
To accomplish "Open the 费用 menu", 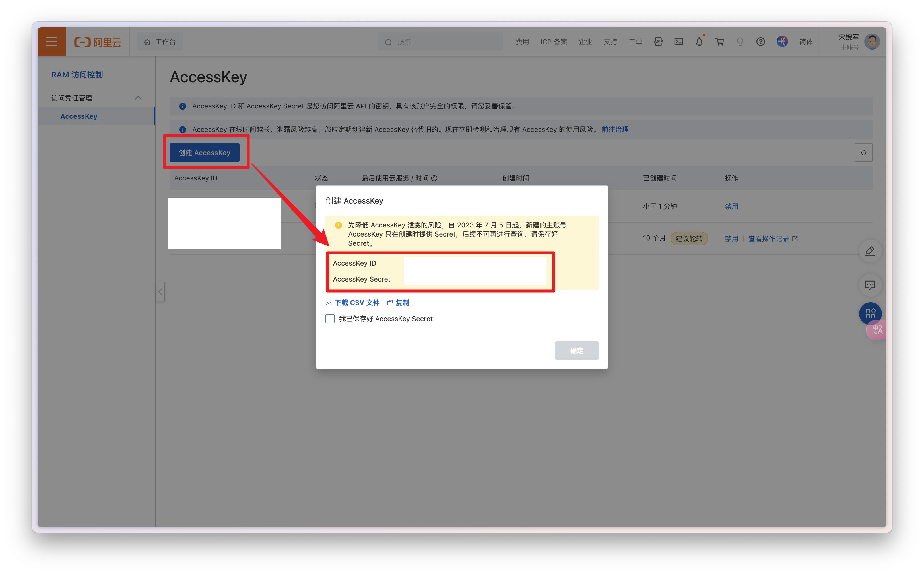I will click(522, 42).
